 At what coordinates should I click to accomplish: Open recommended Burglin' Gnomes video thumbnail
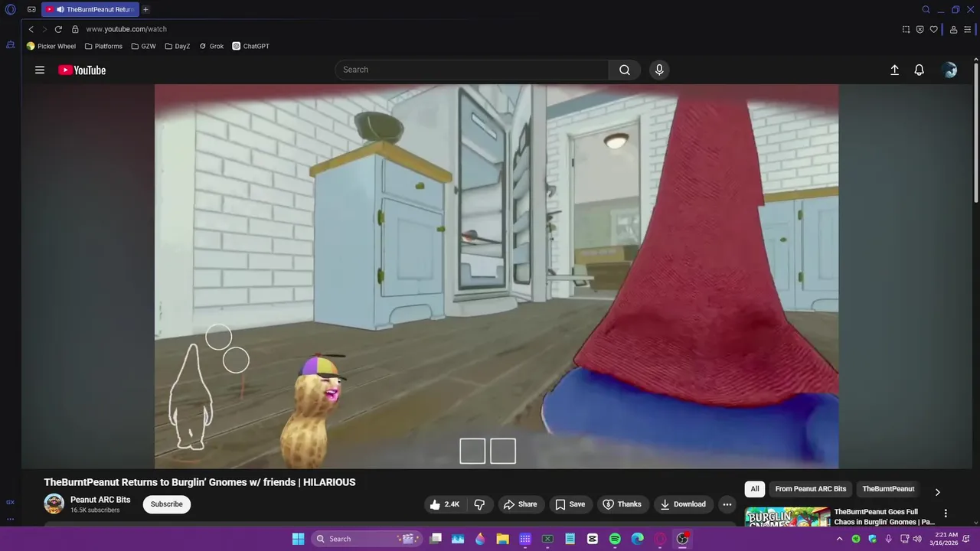787,518
